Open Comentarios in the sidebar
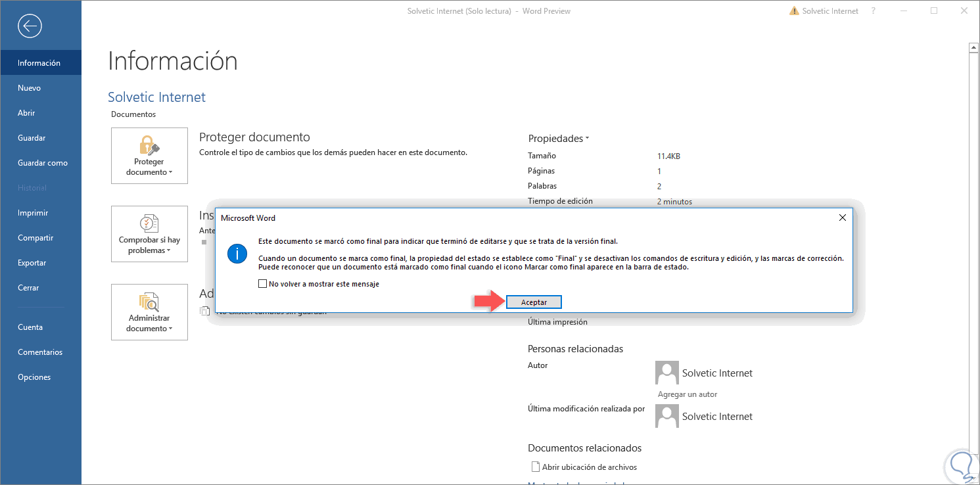 41,352
